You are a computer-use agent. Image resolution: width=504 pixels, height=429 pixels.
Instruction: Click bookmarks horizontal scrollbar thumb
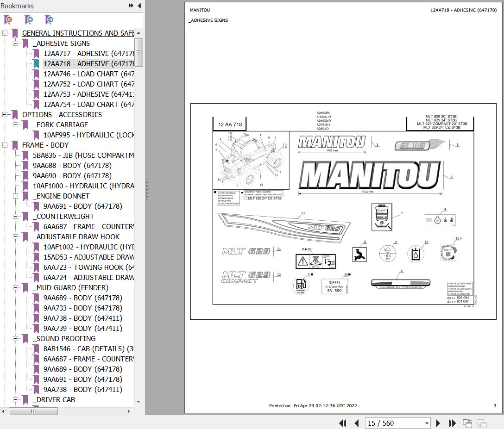point(33,411)
